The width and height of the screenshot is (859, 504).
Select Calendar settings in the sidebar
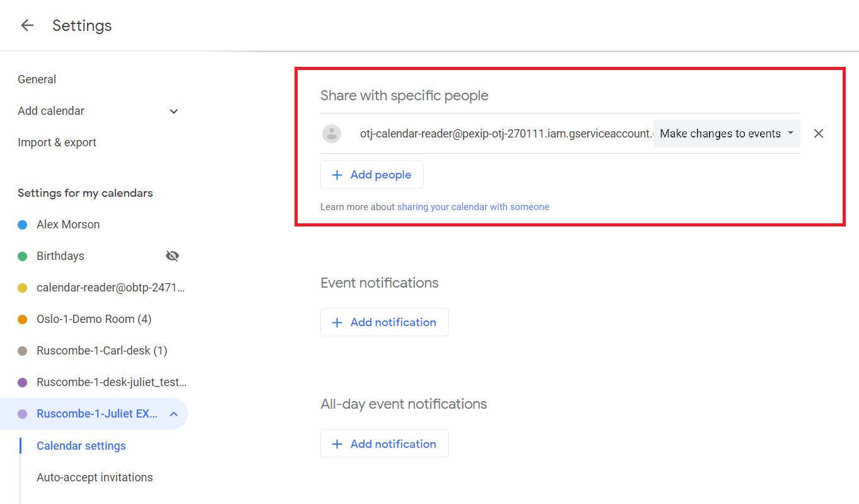[81, 446]
